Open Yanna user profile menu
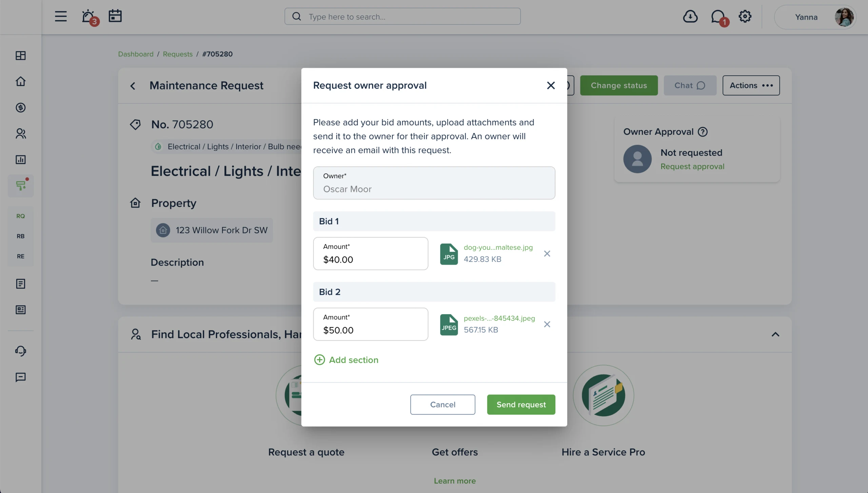Viewport: 868px width, 493px height. click(x=815, y=17)
